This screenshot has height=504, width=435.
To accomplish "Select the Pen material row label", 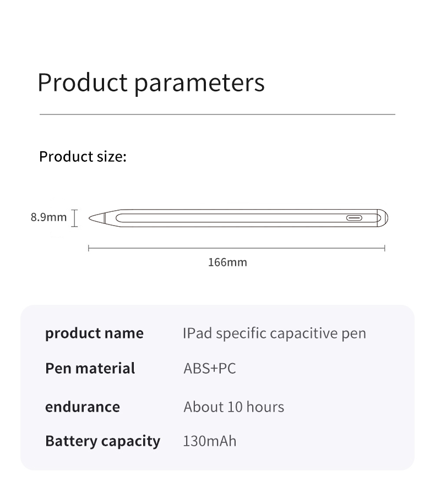I will pos(90,368).
